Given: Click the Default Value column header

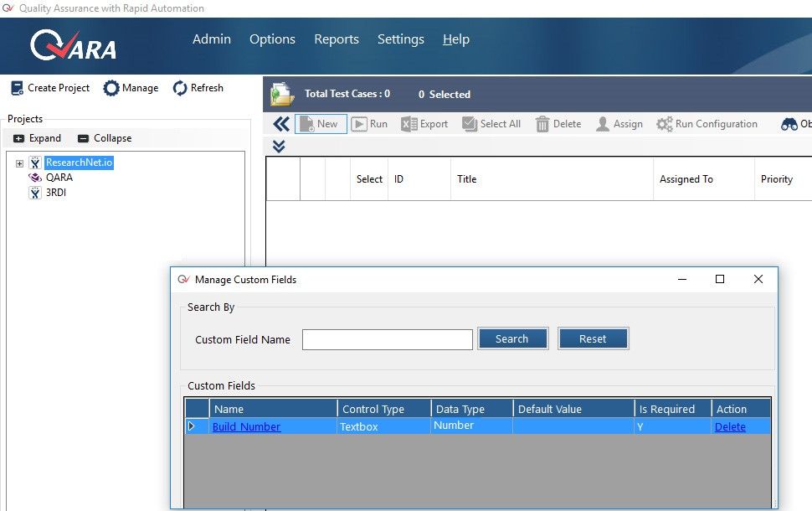Looking at the screenshot, I should [x=573, y=409].
